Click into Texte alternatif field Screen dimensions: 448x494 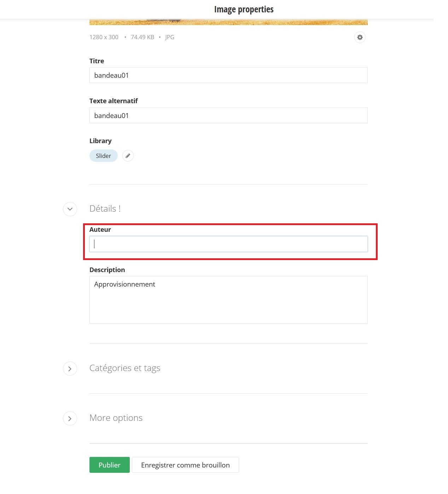228,116
